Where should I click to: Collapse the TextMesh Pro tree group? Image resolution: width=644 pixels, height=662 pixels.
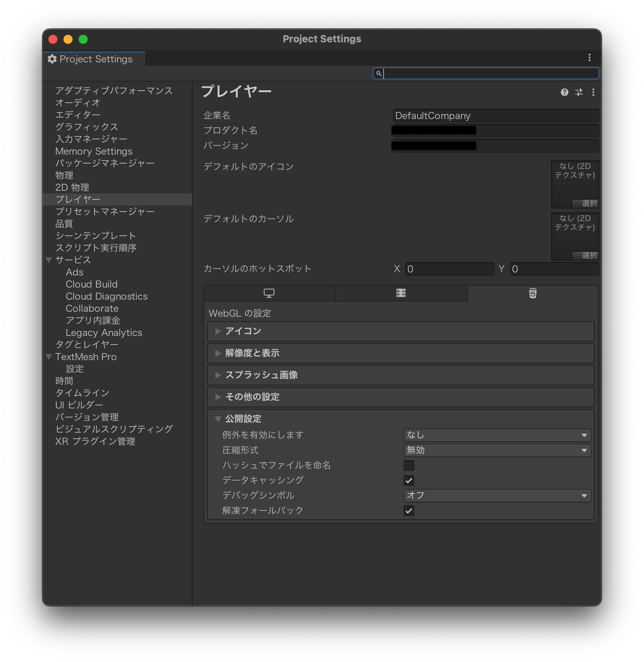coord(49,357)
